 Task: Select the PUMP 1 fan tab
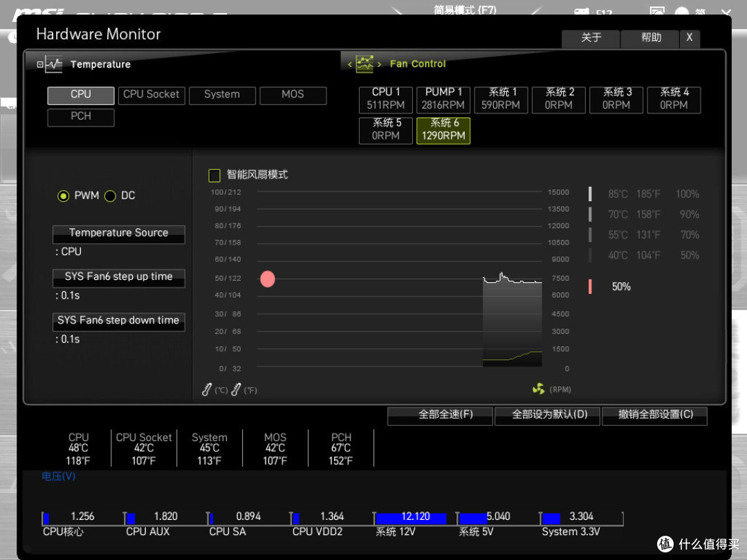pyautogui.click(x=443, y=99)
